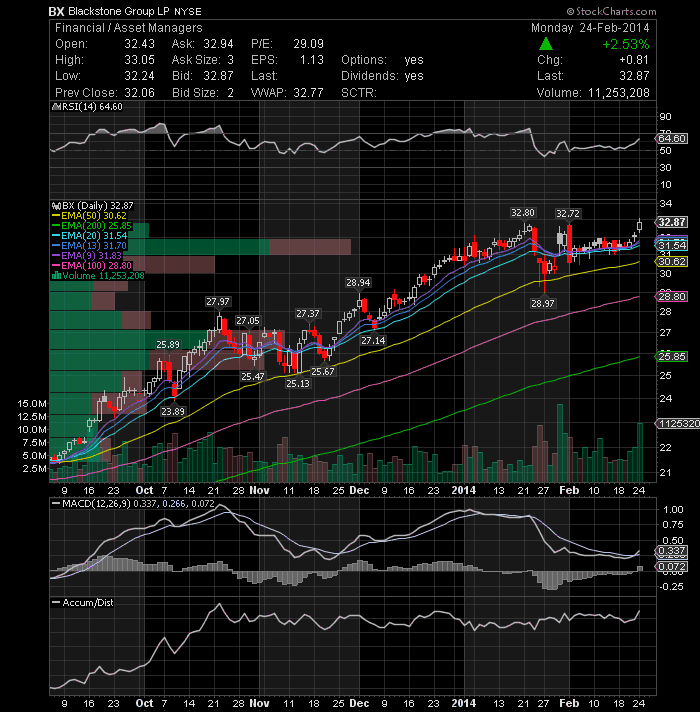The height and width of the screenshot is (712, 700).
Task: Click the 27.37 price annotation
Action: (x=308, y=314)
